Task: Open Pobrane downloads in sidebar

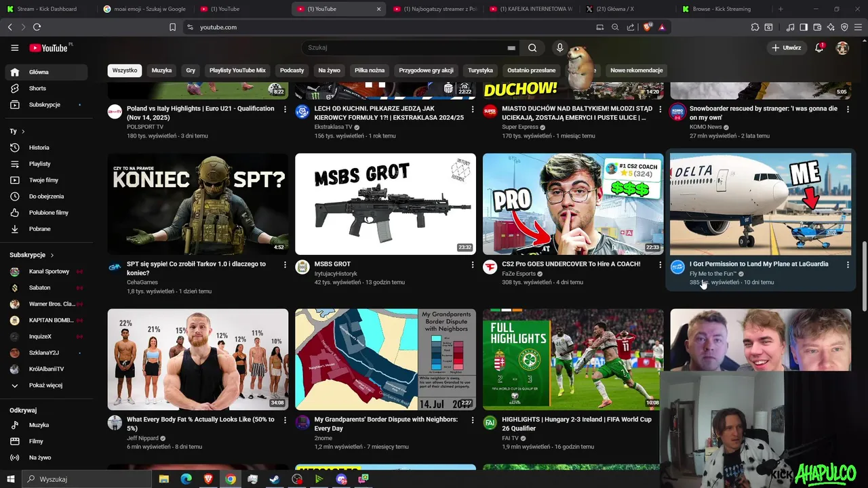Action: (46, 229)
